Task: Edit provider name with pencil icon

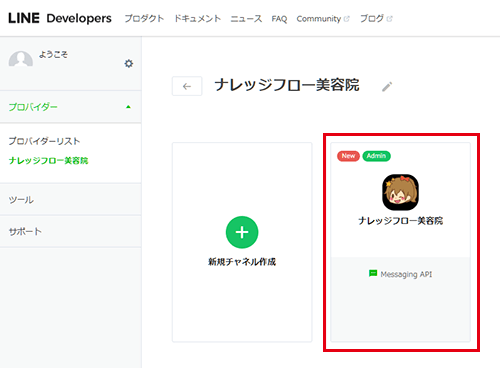Action: [x=387, y=87]
